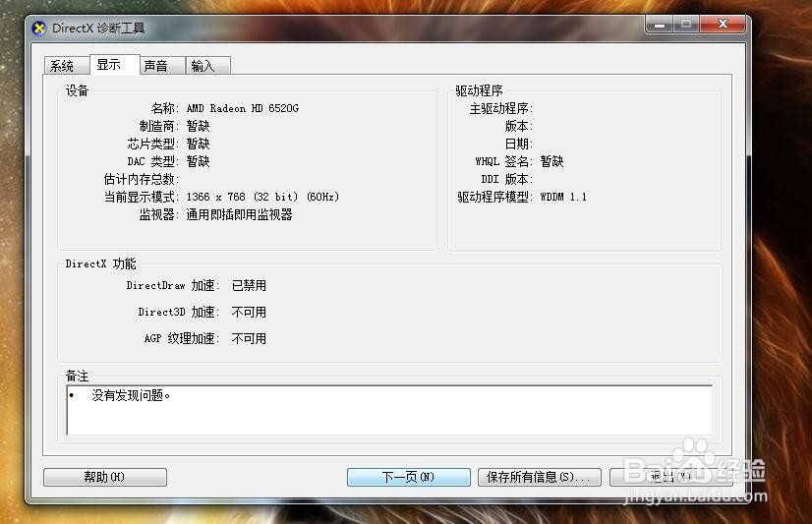The image size is (812, 524).
Task: Click 保存所有信息(S)... button
Action: click(540, 477)
